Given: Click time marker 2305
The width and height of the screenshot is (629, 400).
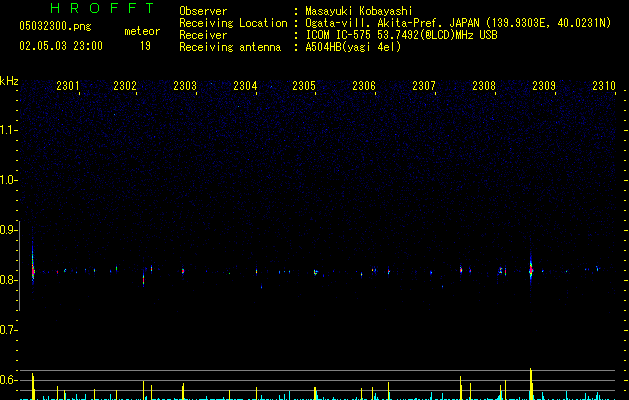Looking at the screenshot, I should 304,85.
